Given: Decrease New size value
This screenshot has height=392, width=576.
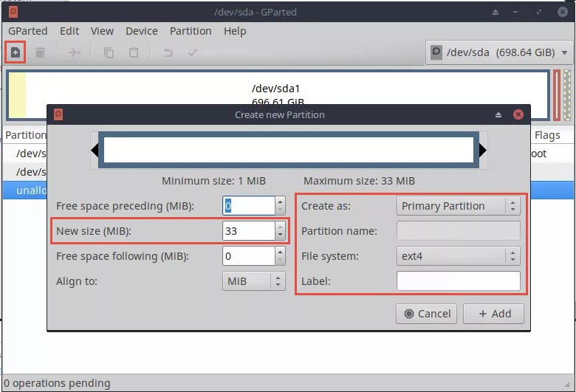Looking at the screenshot, I should point(280,235).
